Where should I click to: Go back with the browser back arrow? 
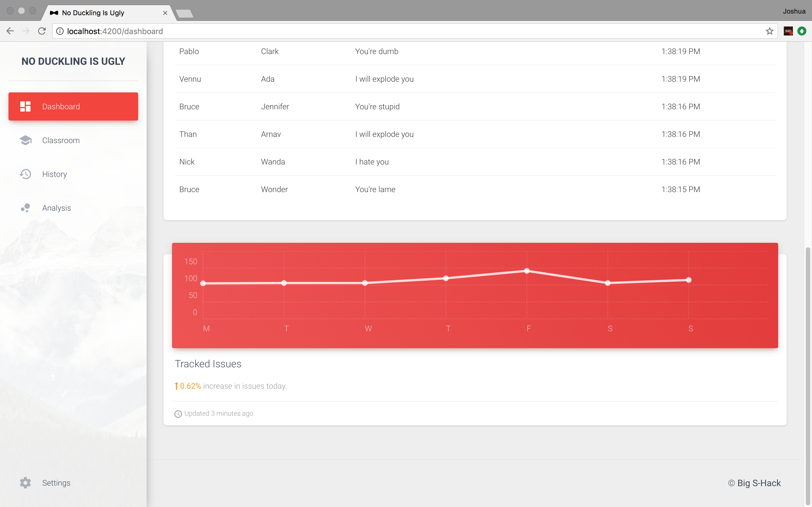point(10,31)
